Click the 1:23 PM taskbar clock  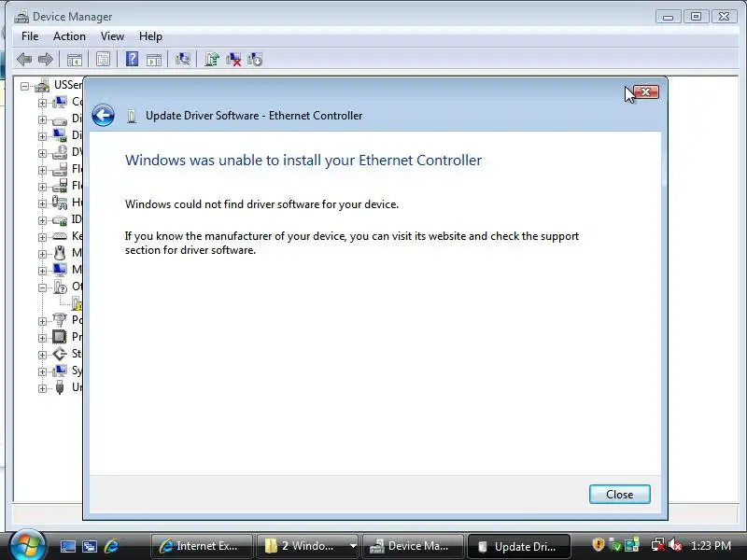(711, 546)
